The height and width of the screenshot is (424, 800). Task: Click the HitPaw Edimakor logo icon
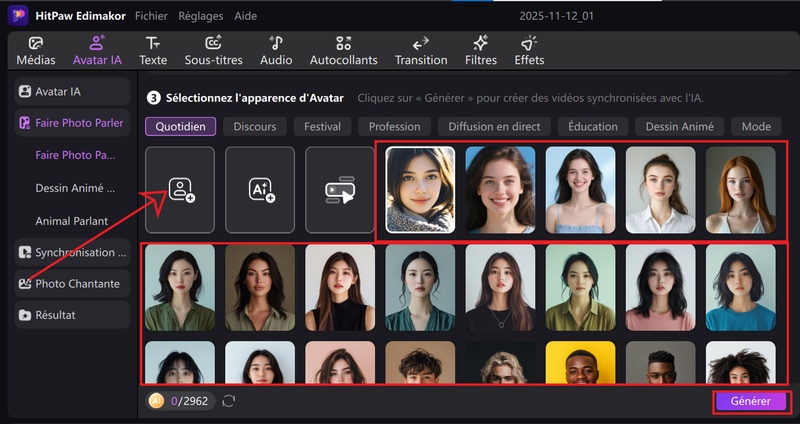point(18,16)
